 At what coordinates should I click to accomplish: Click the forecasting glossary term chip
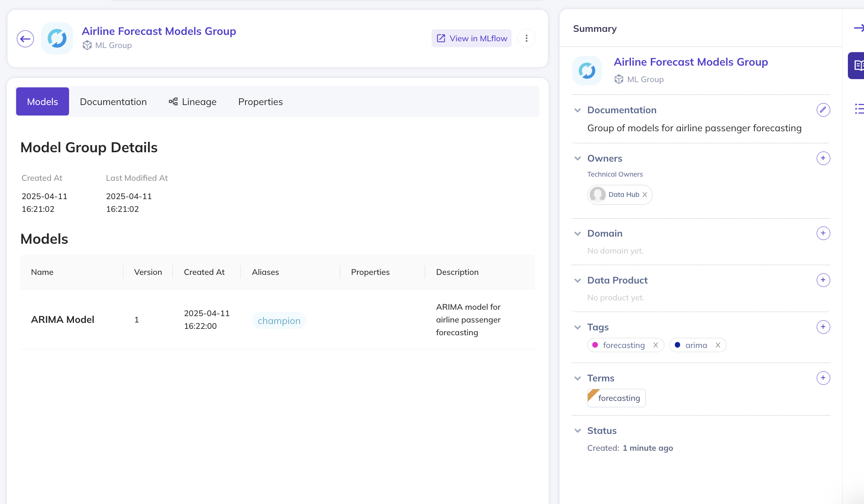pos(617,398)
